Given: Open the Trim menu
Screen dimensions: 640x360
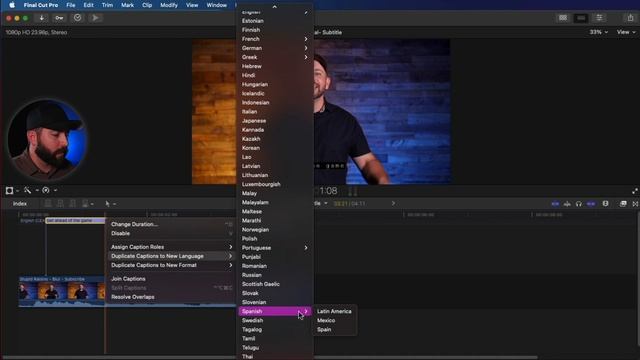Looking at the screenshot, I should [x=107, y=5].
